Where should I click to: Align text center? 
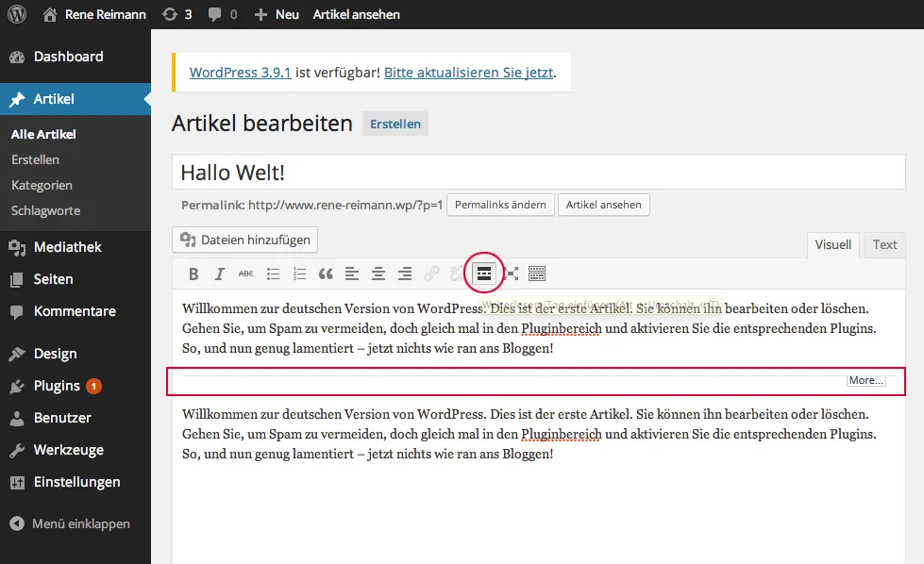point(378,274)
